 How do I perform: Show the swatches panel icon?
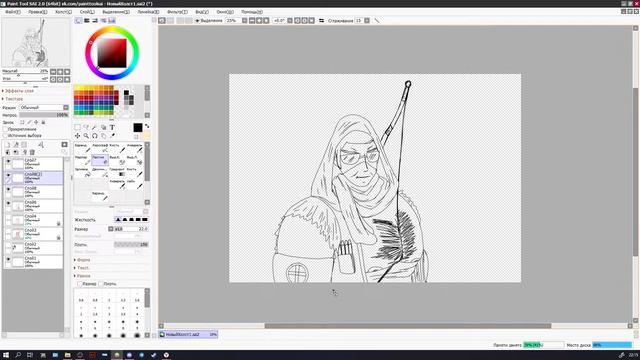tap(112, 20)
